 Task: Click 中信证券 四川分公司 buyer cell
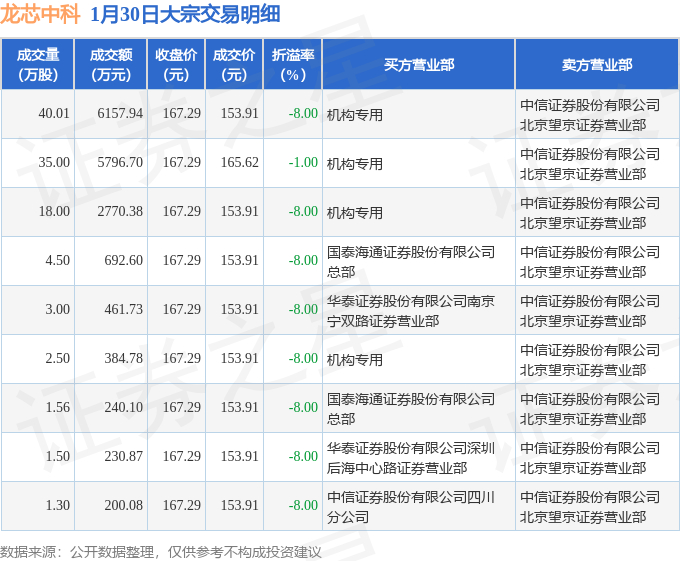click(x=411, y=507)
